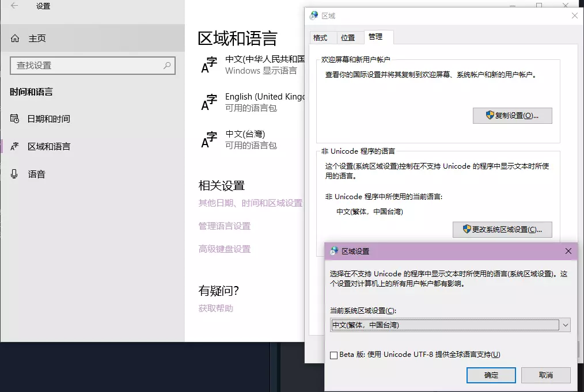584x392 pixels.
Task: Select the English (United Kingdom) language entry
Action: pyautogui.click(x=252, y=102)
